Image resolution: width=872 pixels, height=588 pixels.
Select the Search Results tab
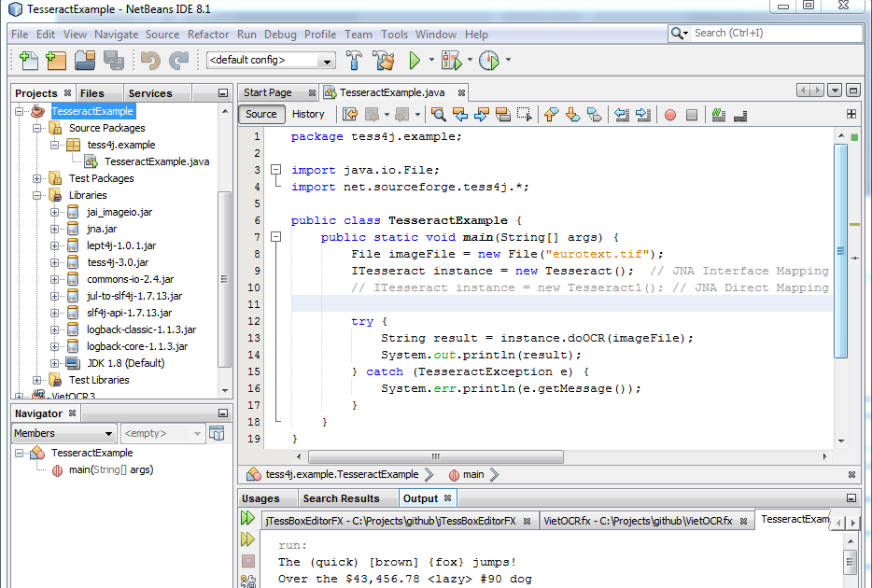(x=341, y=498)
